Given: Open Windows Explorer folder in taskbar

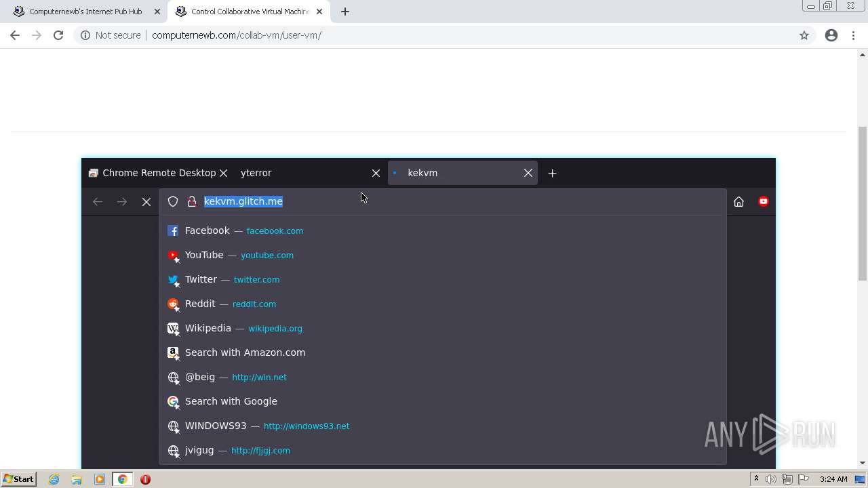Looking at the screenshot, I should [x=77, y=479].
